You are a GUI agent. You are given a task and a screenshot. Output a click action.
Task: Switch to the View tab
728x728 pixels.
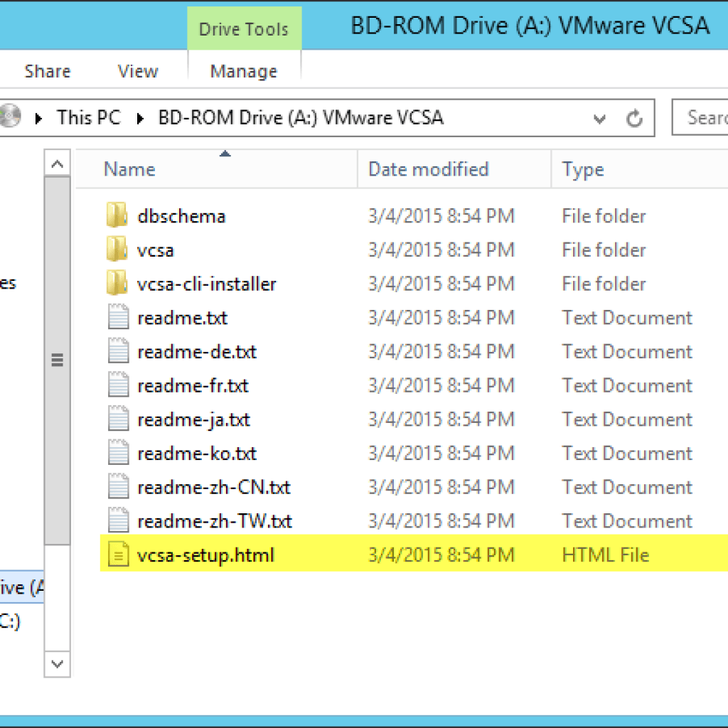point(137,71)
